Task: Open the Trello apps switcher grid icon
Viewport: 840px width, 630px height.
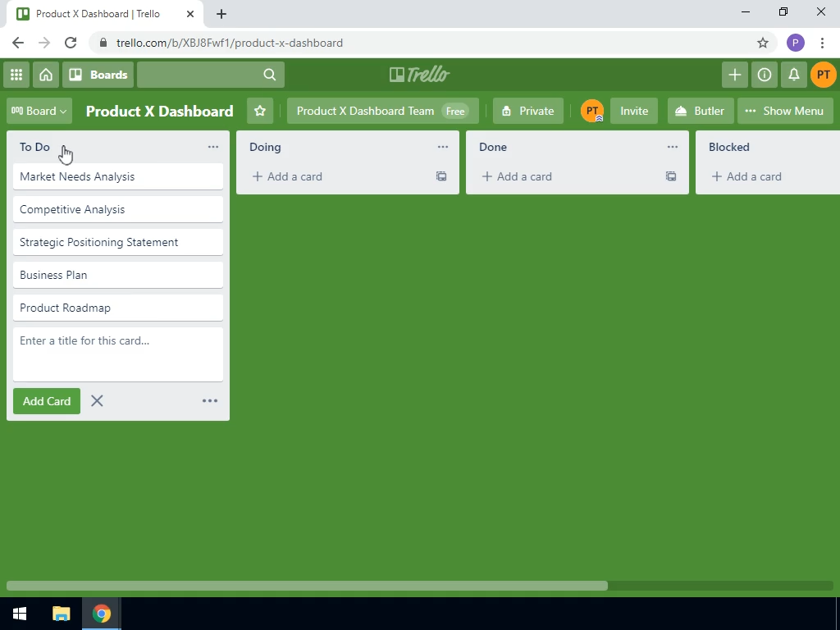Action: pyautogui.click(x=16, y=75)
